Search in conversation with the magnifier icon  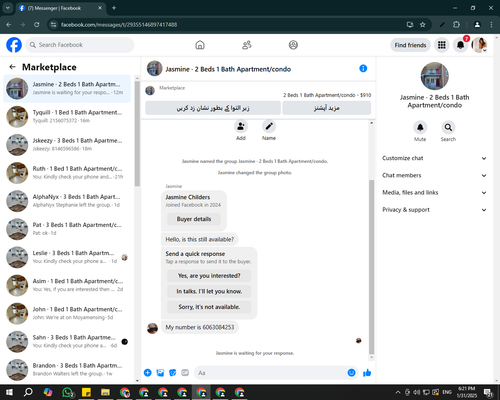click(448, 127)
